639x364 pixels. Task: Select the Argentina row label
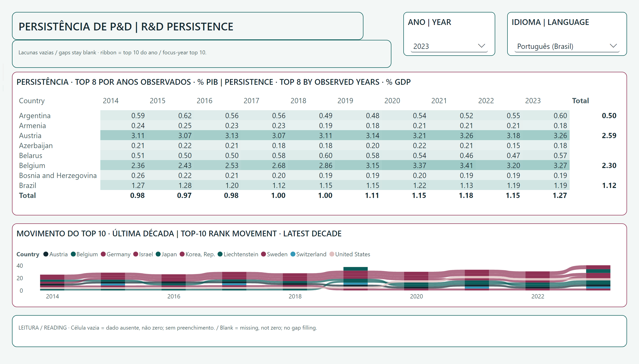tap(35, 115)
